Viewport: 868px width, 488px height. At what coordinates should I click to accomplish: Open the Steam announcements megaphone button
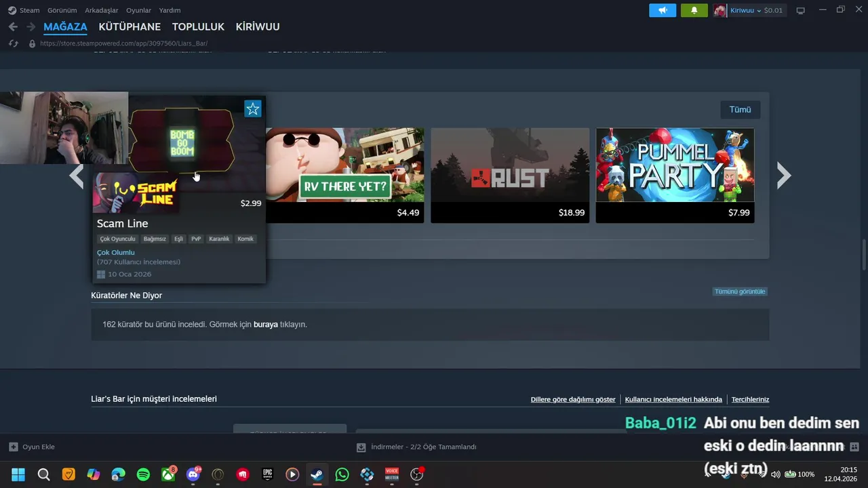(663, 10)
